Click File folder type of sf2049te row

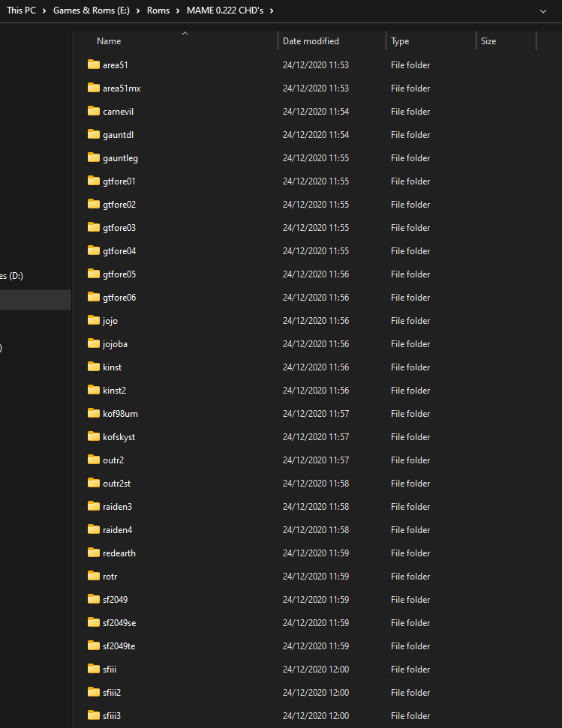(410, 646)
